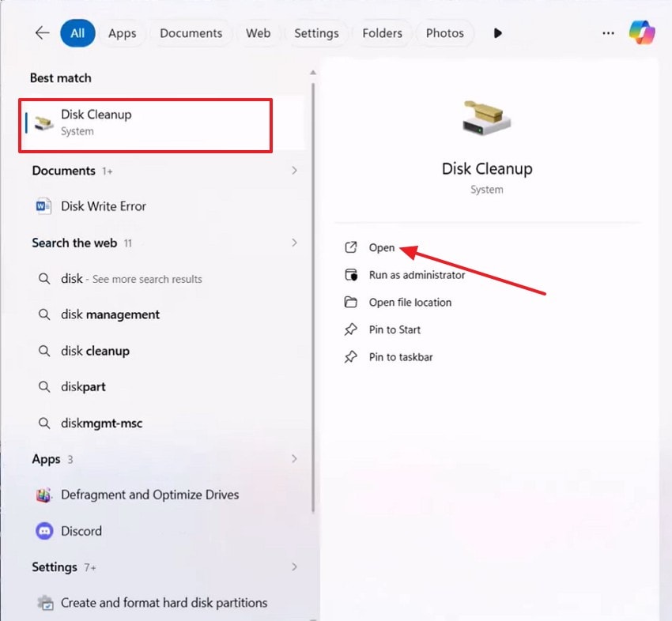Viewport: 672px width, 621px height.
Task: Open the overflow menu with three dots
Action: pos(608,32)
